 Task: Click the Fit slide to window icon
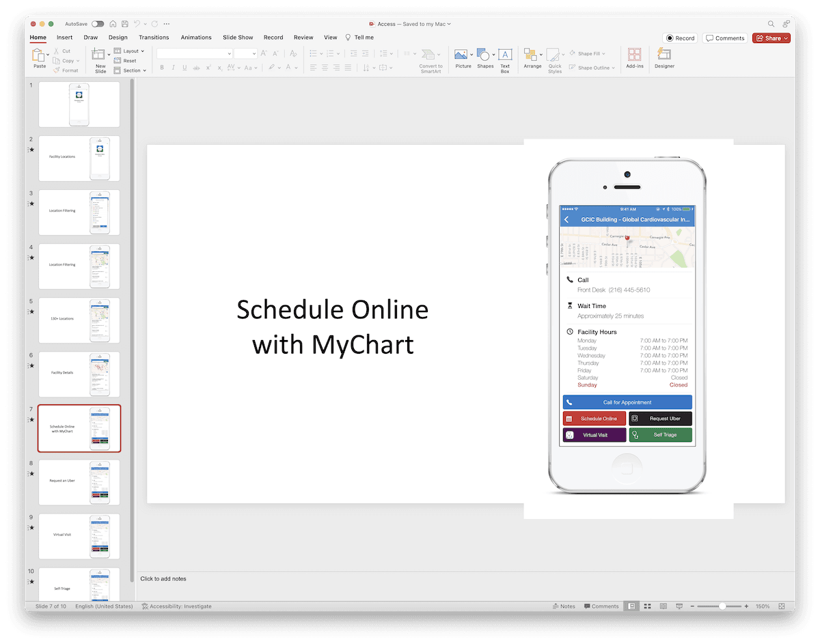tap(782, 606)
